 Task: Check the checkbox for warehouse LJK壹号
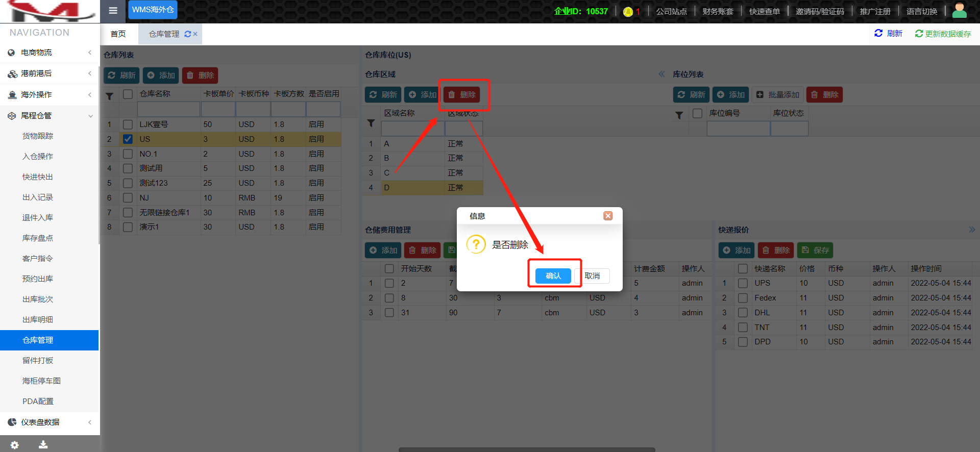click(128, 124)
